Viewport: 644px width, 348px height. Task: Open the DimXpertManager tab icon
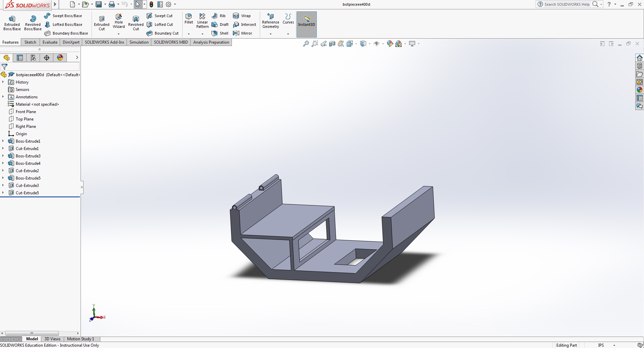[x=47, y=58]
